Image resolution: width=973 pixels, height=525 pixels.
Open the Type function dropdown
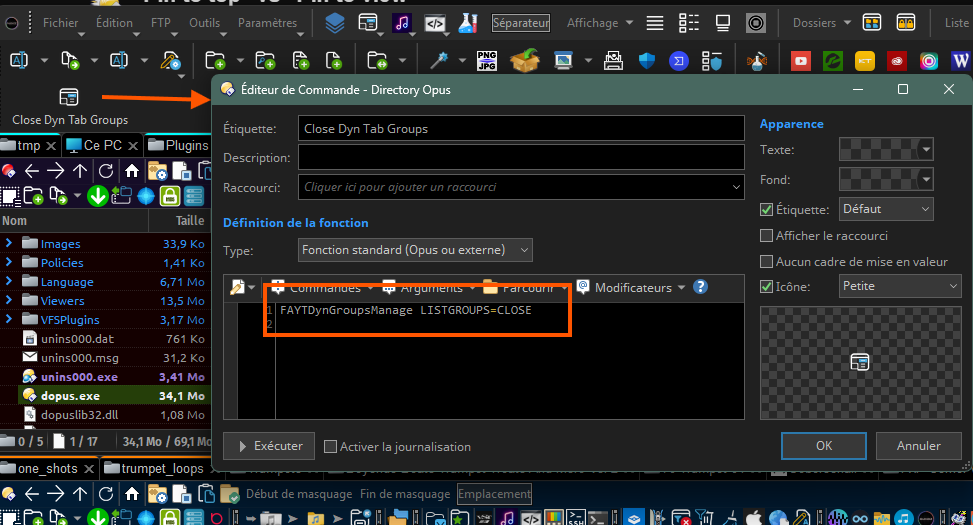point(415,250)
